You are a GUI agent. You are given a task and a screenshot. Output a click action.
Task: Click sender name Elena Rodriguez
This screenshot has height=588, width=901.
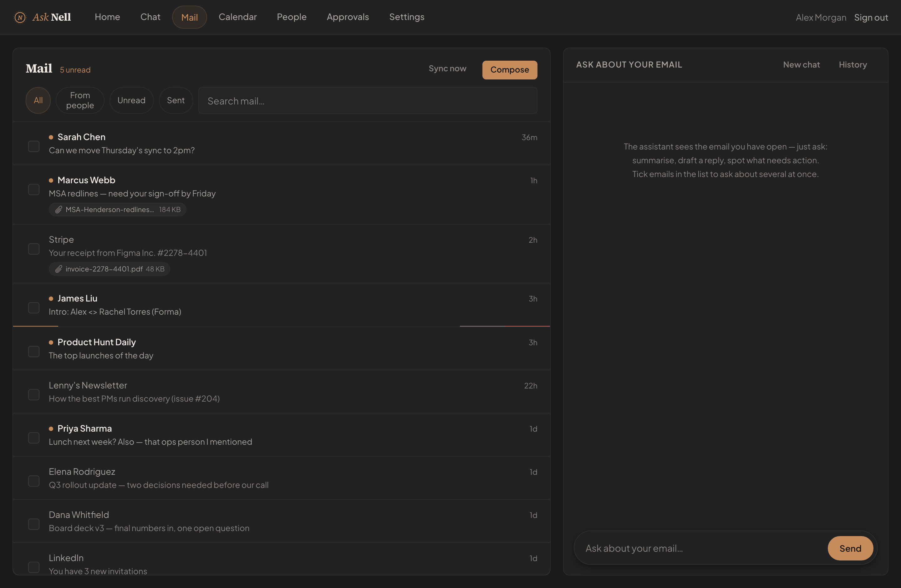point(82,471)
